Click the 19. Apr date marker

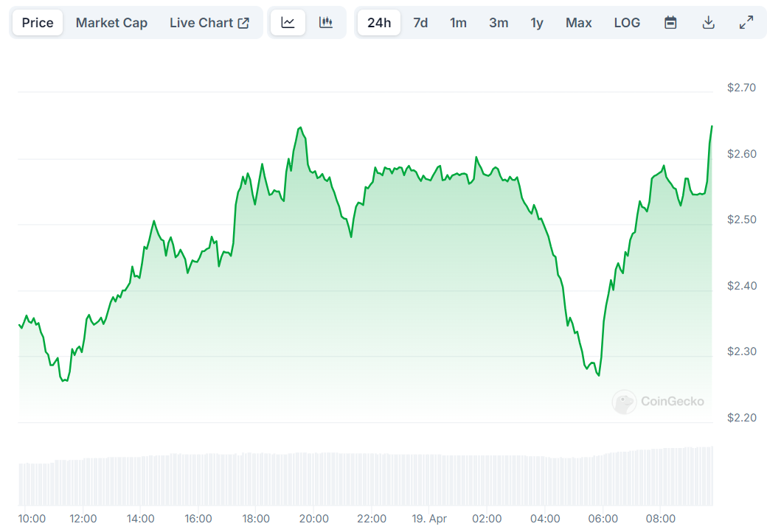coord(429,519)
